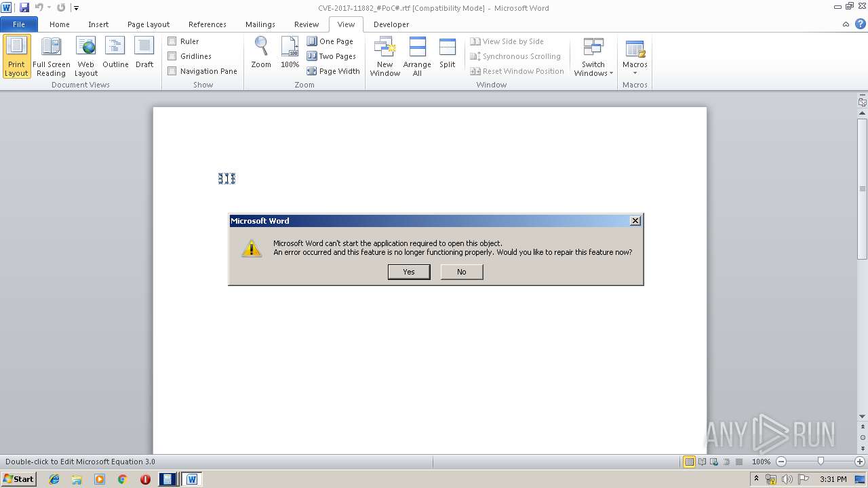Click the vertical scrollbar thumb
Viewport: 868px width, 488px height.
863,188
